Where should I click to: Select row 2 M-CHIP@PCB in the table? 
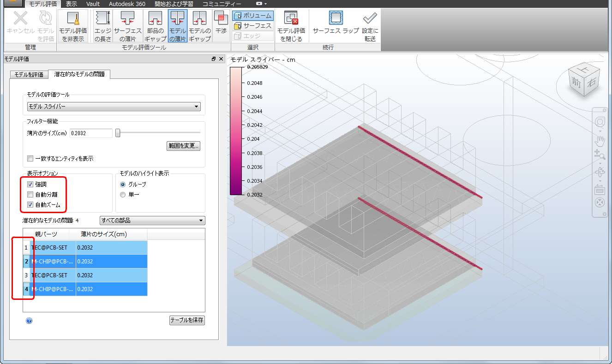point(85,262)
